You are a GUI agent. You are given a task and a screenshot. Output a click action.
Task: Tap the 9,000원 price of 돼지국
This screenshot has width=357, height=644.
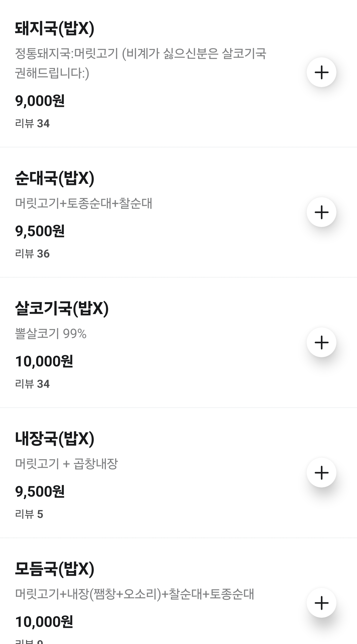pyautogui.click(x=40, y=101)
